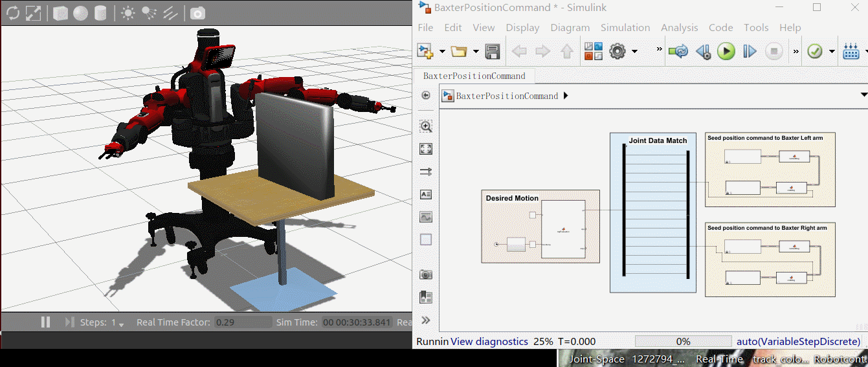Click the simulation progress bar

(683, 341)
